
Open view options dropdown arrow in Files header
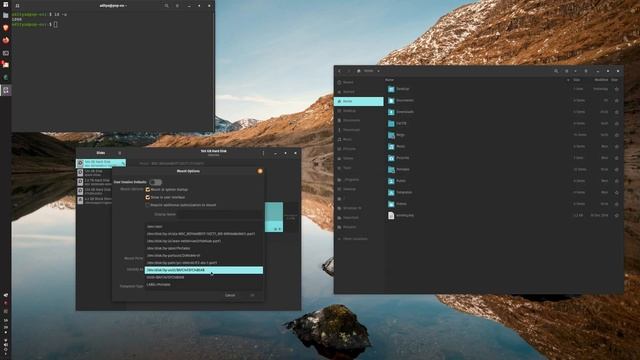pyautogui.click(x=576, y=71)
